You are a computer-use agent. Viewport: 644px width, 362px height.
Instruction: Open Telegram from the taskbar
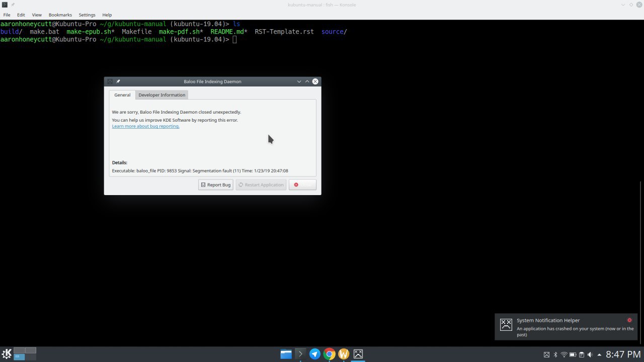coord(315,354)
